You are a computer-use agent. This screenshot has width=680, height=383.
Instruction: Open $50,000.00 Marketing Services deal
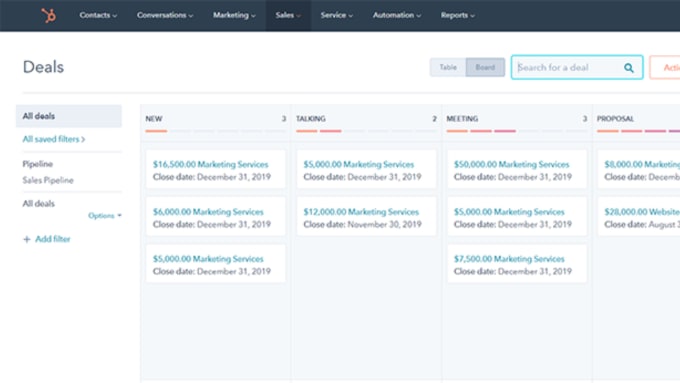pyautogui.click(x=511, y=164)
